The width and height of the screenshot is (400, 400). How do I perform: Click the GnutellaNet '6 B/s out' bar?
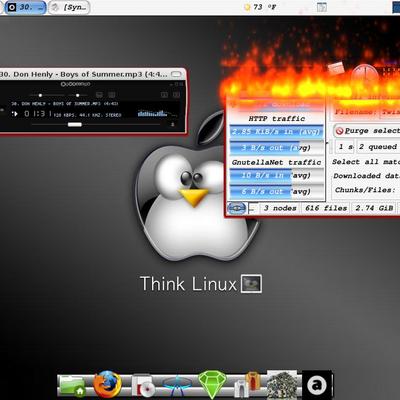click(x=276, y=191)
